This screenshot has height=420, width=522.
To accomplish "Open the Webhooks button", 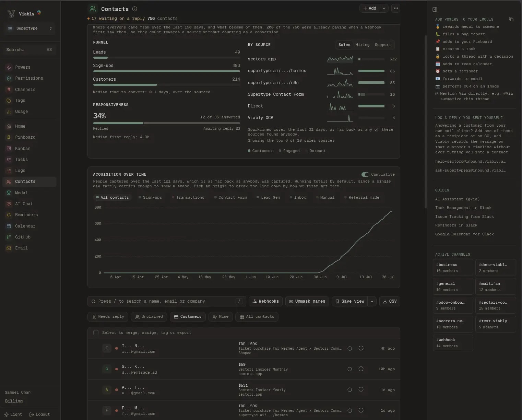I will point(266,302).
